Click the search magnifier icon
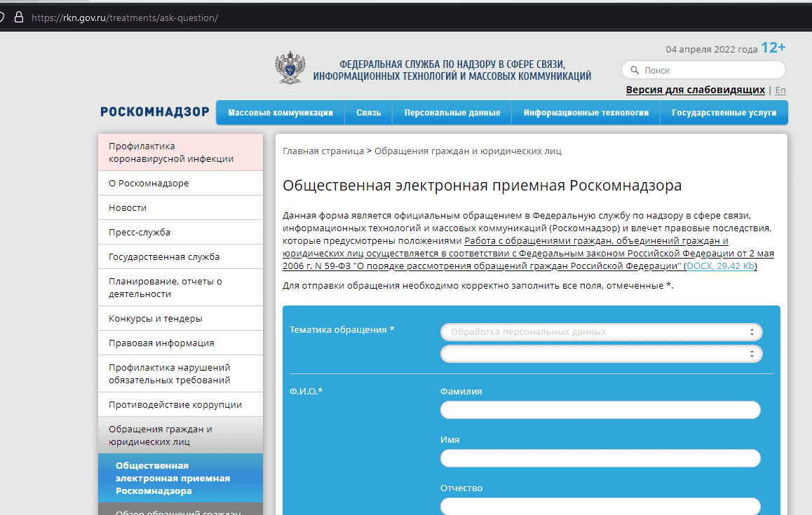This screenshot has width=812, height=515. click(x=635, y=70)
